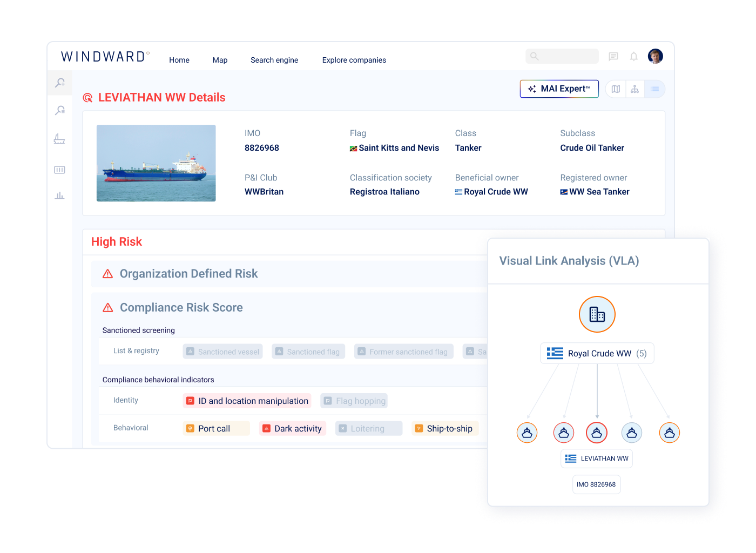Open the Home menu item
756x553 pixels.
(x=179, y=60)
